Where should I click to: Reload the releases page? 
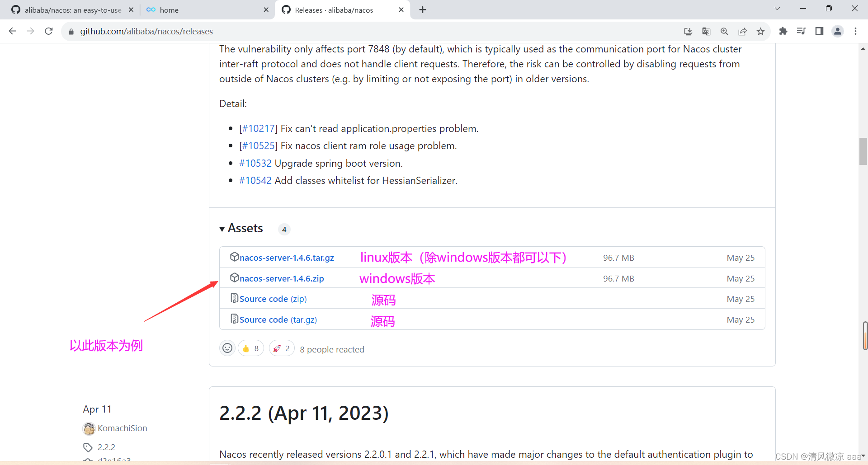(x=49, y=31)
